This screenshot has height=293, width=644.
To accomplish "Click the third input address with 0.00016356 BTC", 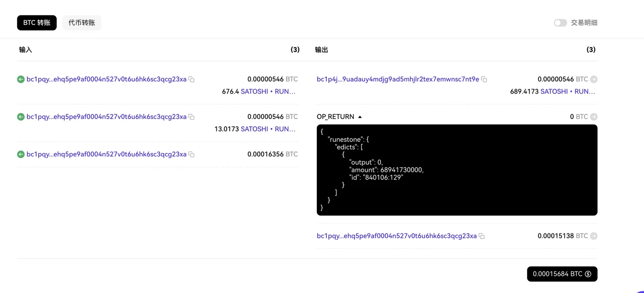I will click(106, 154).
